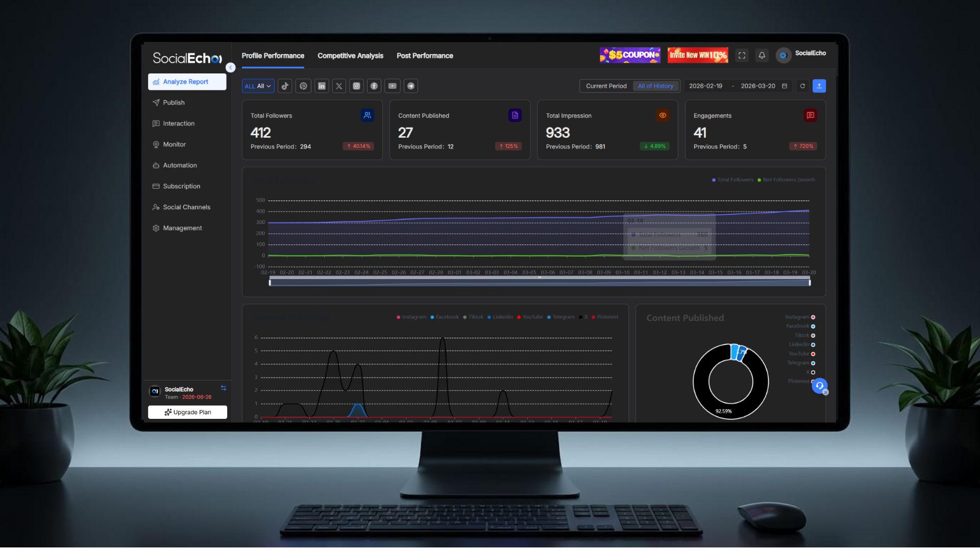Open the ALL accounts dropdown

[258, 86]
